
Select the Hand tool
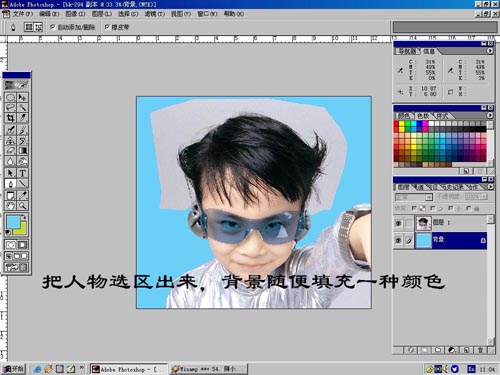[10, 206]
